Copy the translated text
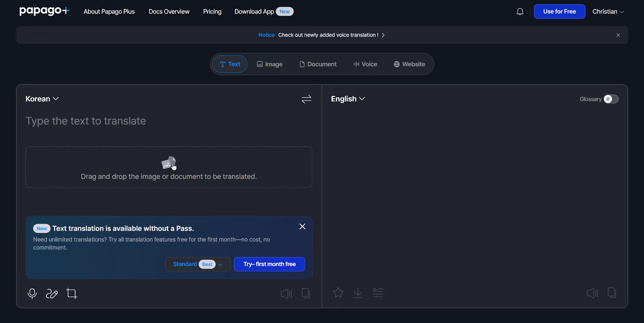This screenshot has height=323, width=644. click(612, 292)
